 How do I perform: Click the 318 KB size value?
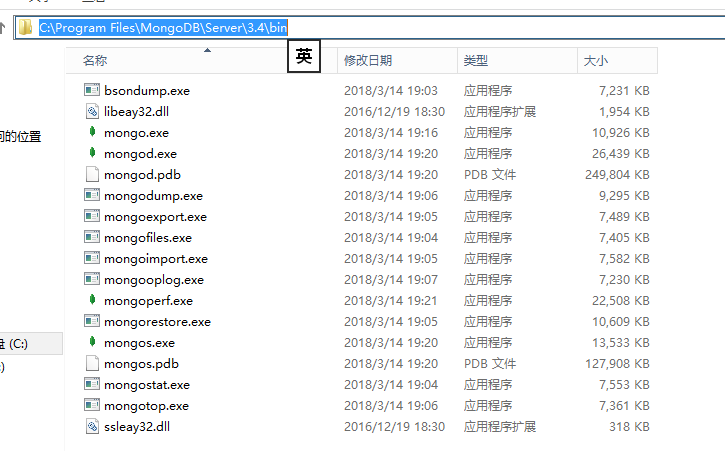(629, 427)
